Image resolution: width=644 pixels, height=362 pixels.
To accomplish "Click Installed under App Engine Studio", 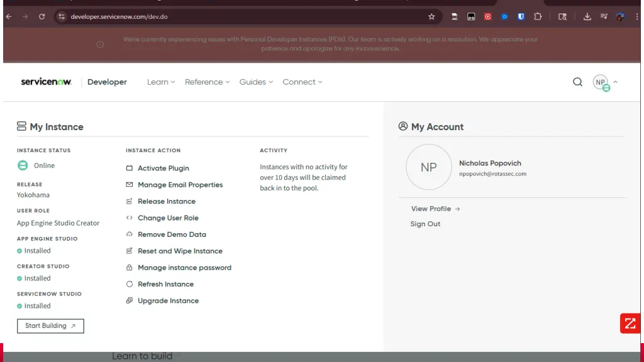I will pyautogui.click(x=37, y=251).
